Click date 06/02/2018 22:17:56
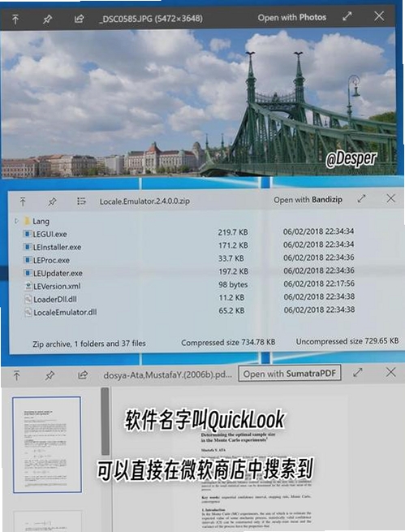Viewport: 405px width, 532px height. click(319, 283)
